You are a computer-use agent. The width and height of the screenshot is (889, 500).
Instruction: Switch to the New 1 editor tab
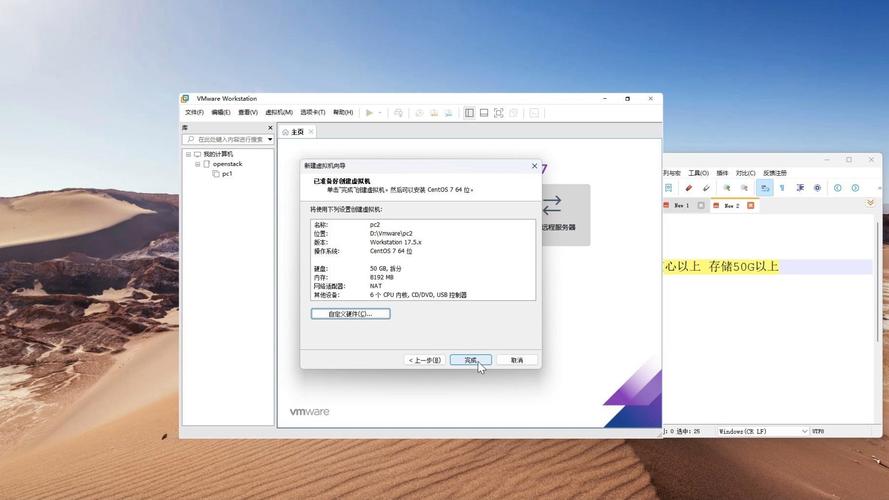pos(681,205)
